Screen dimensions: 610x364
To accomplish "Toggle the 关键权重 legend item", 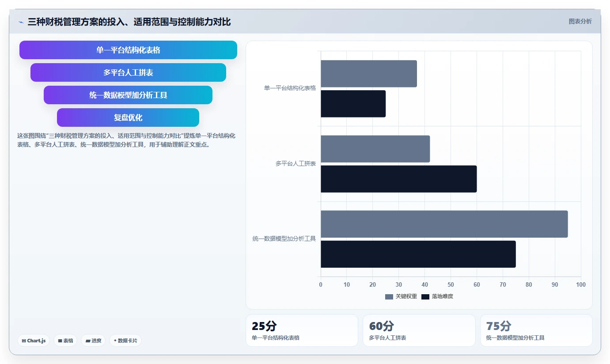I will (401, 296).
